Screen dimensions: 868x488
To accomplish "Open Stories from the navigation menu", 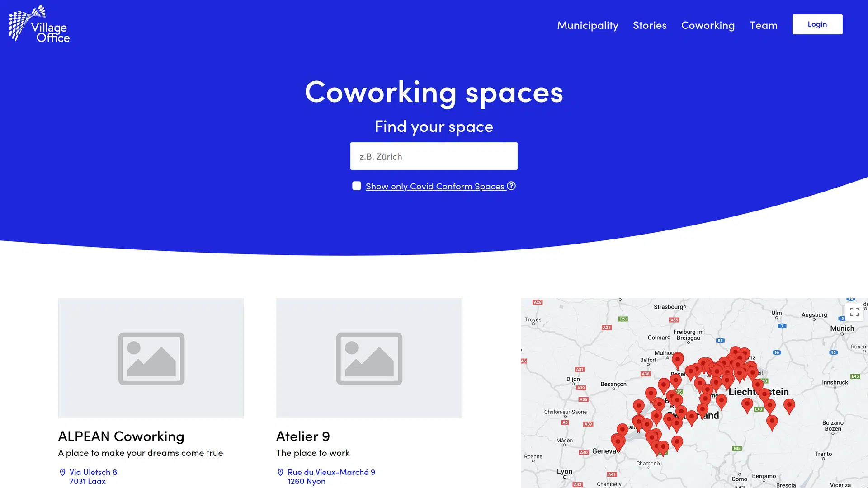I will pyautogui.click(x=649, y=24).
